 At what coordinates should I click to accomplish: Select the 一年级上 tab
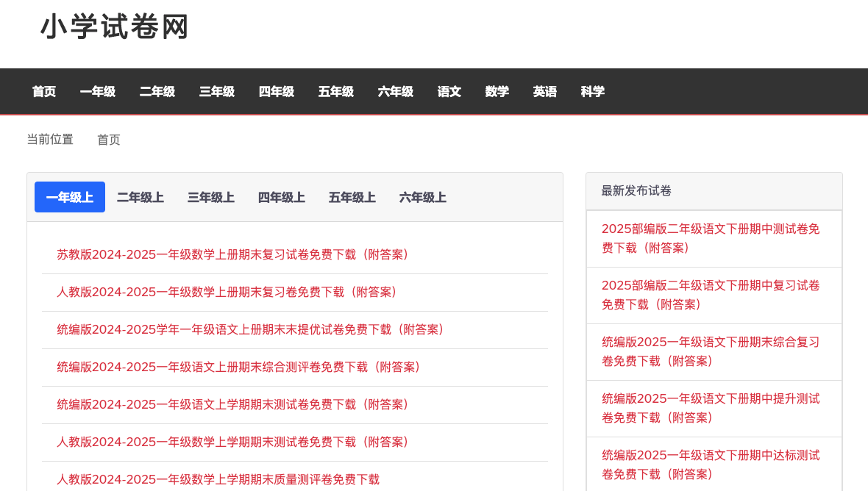(70, 197)
